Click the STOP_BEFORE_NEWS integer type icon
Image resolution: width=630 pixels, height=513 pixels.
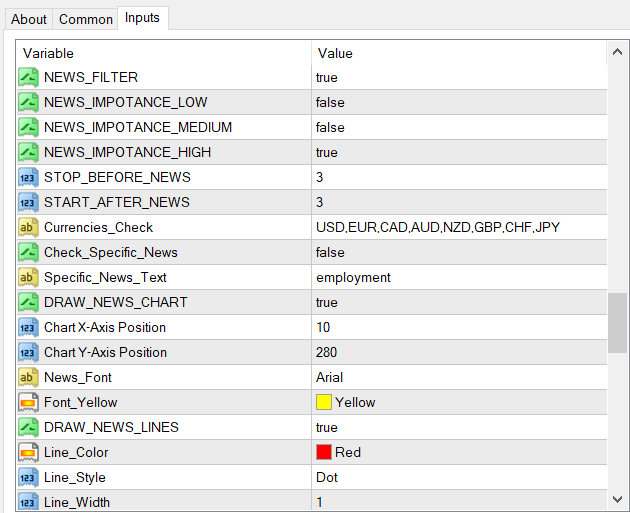click(x=28, y=177)
